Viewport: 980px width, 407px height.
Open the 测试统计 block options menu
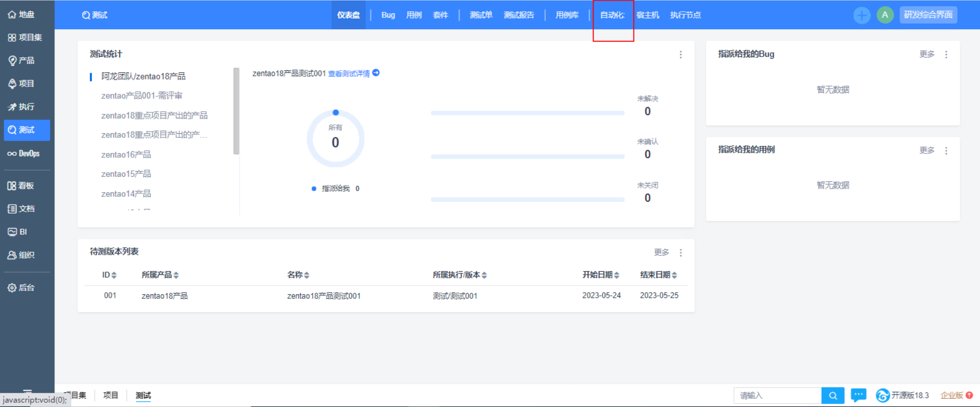(681, 54)
